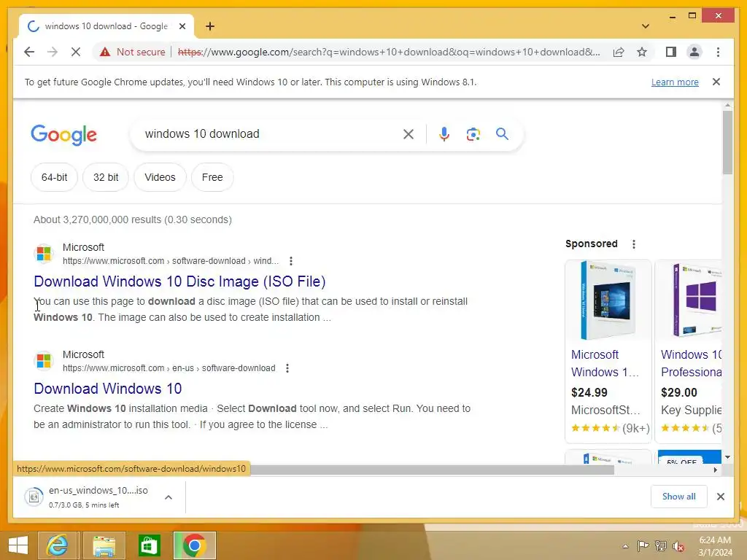Start search by voice microphone
This screenshot has height=560, width=747.
click(444, 134)
